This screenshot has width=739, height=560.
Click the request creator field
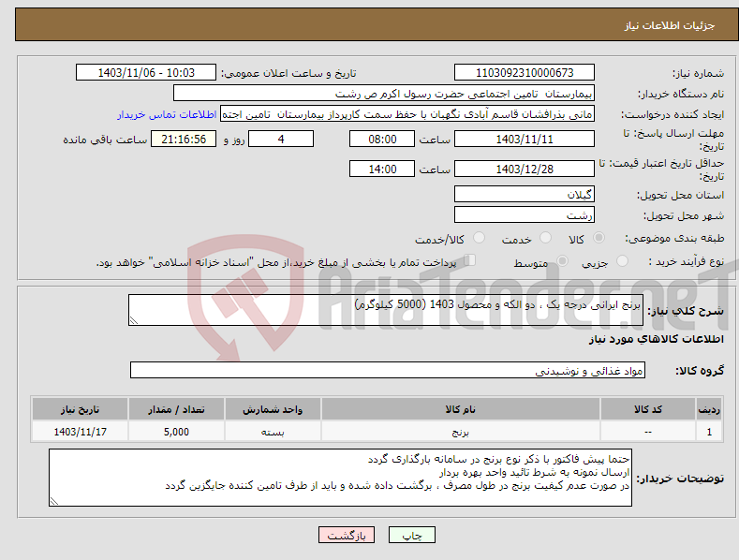pos(407,114)
